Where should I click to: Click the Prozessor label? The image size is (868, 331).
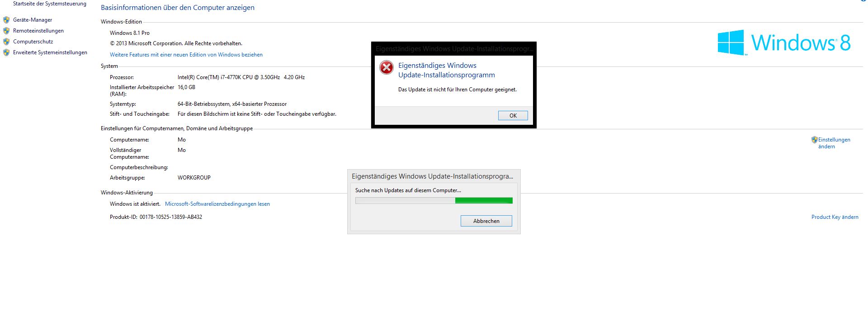pos(122,77)
